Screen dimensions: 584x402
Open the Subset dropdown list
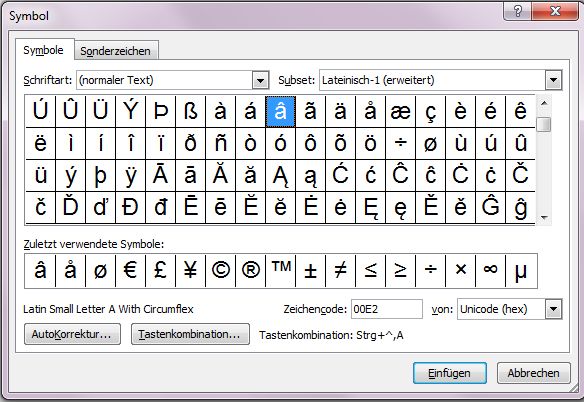tap(553, 80)
